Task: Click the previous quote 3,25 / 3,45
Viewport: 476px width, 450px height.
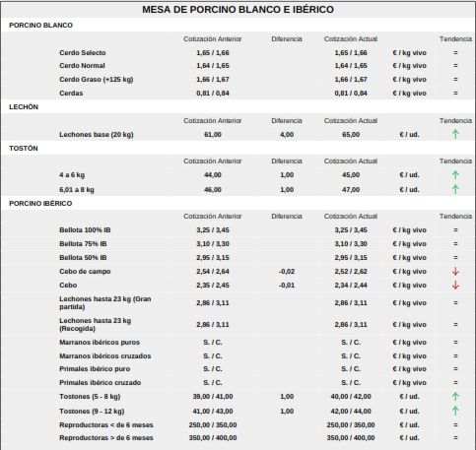Action: (x=213, y=230)
